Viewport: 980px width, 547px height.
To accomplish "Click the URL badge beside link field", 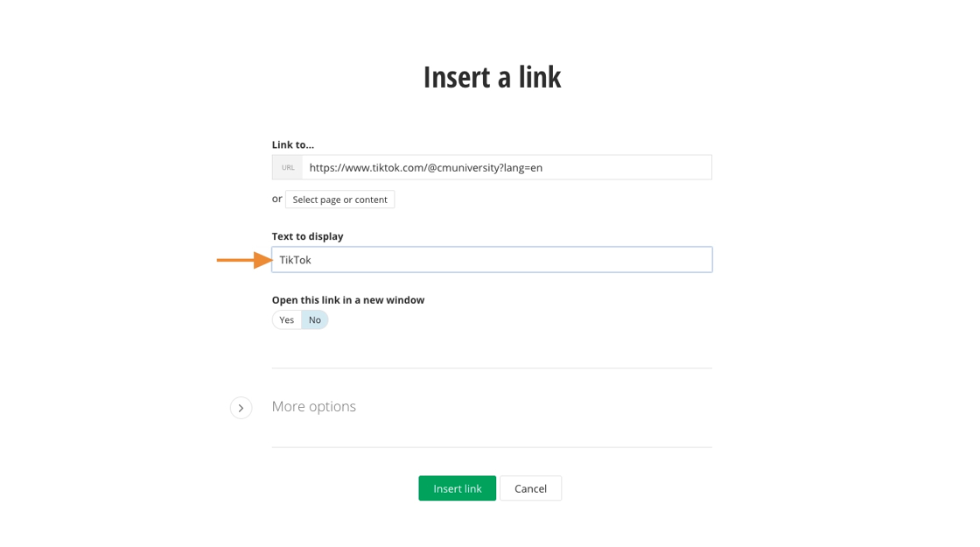I will pyautogui.click(x=288, y=167).
